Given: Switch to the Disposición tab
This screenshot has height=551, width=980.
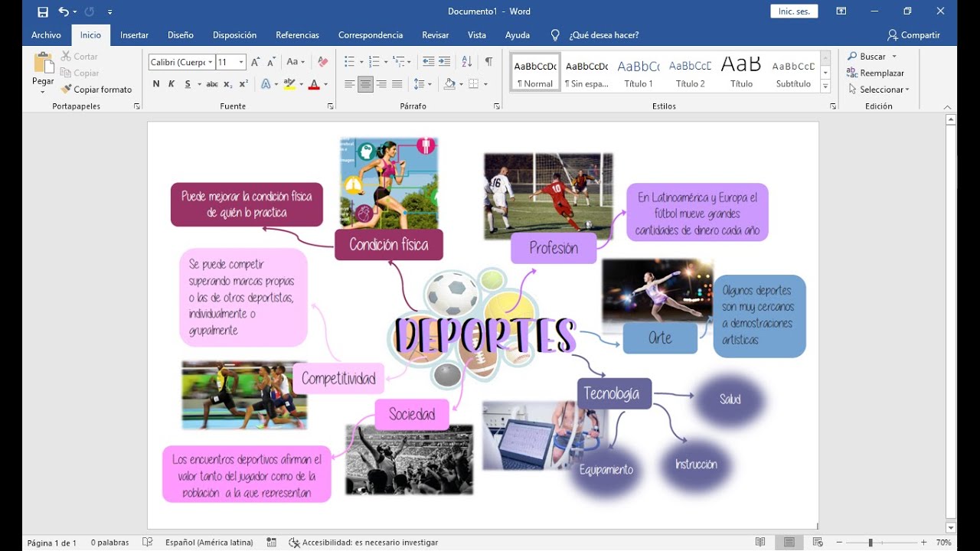Looking at the screenshot, I should (234, 35).
